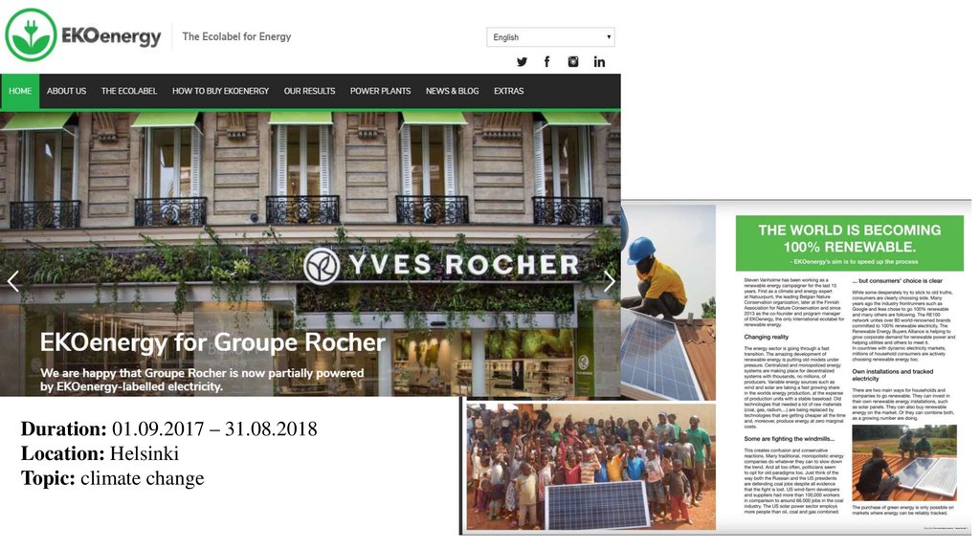Open THE ECOLABEL menu item
980x549 pixels.
129,91
